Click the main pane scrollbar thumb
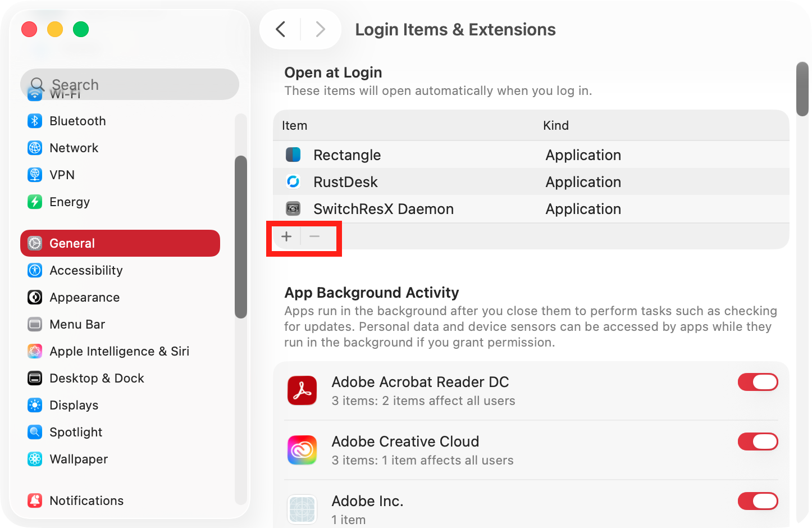This screenshot has width=812, height=528. (x=802, y=89)
